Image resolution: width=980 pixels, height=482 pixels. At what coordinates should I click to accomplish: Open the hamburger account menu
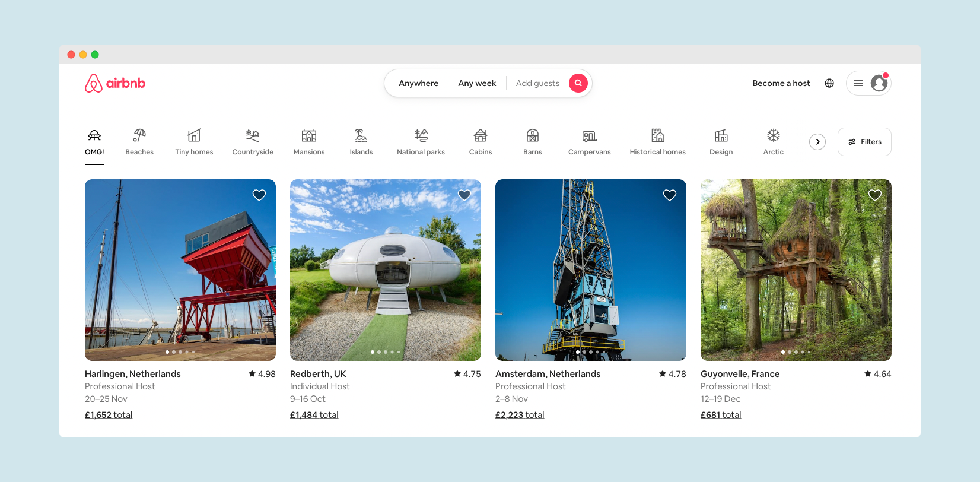pyautogui.click(x=858, y=83)
